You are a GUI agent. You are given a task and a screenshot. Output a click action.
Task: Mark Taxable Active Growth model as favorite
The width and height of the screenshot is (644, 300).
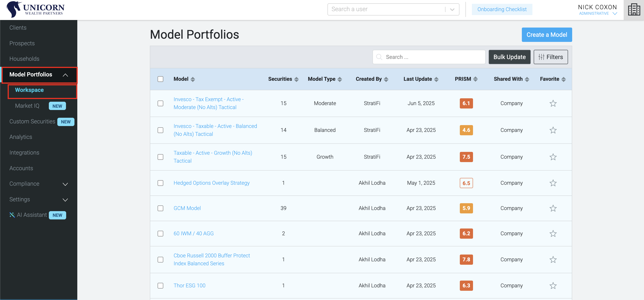553,157
